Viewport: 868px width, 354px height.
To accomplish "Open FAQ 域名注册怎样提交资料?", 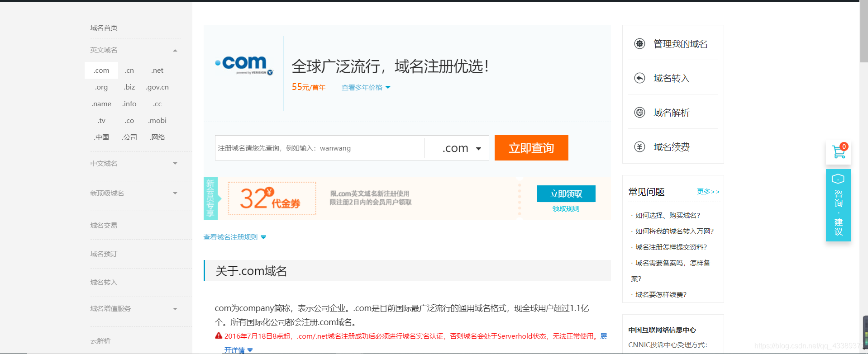I will [x=671, y=247].
